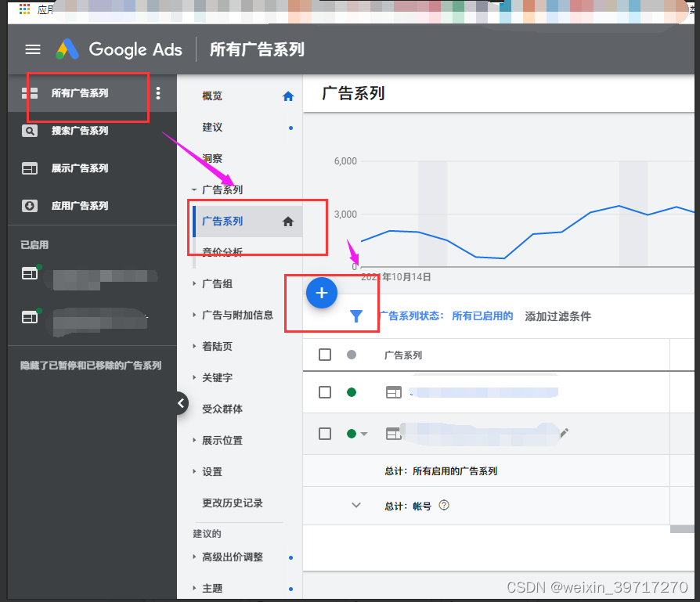Select 应用广告系列 in left sidebar
Screen dimensions: 700x602
(x=79, y=206)
